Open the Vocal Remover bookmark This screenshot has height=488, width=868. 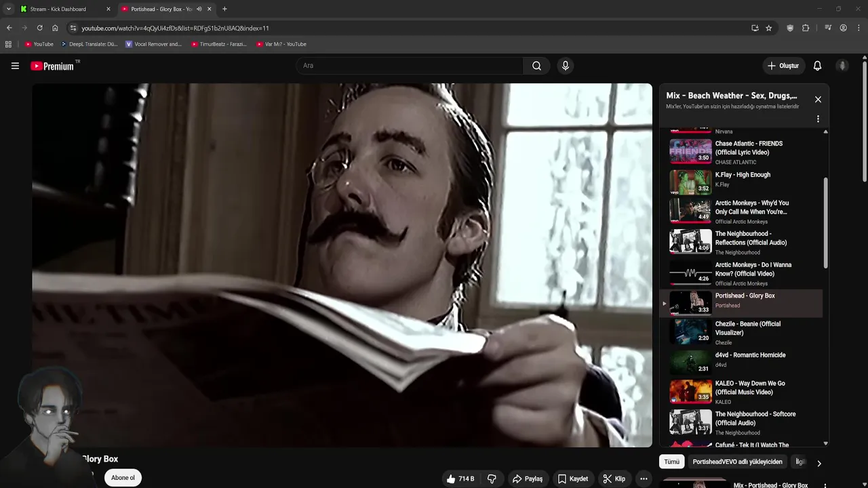154,44
